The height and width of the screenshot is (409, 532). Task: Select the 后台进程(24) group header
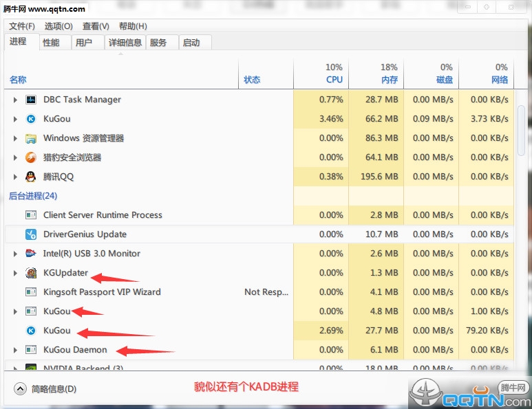pyautogui.click(x=33, y=196)
